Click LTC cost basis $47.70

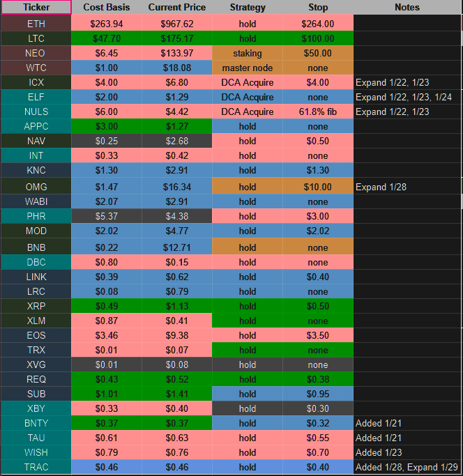106,38
